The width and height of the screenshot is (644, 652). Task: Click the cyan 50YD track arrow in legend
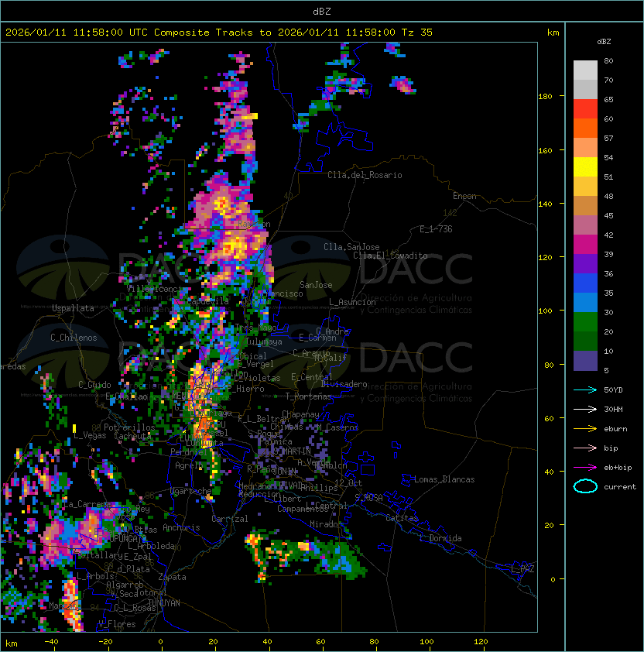585,389
